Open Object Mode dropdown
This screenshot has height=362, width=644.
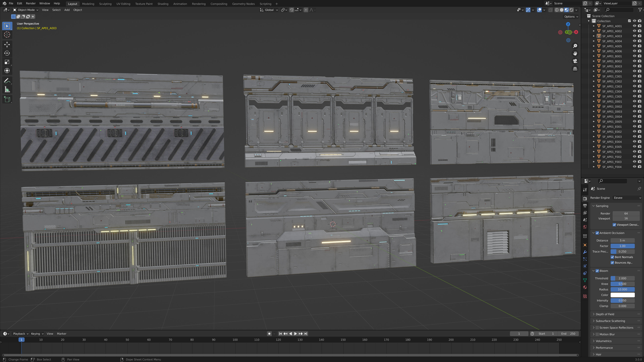pos(25,10)
